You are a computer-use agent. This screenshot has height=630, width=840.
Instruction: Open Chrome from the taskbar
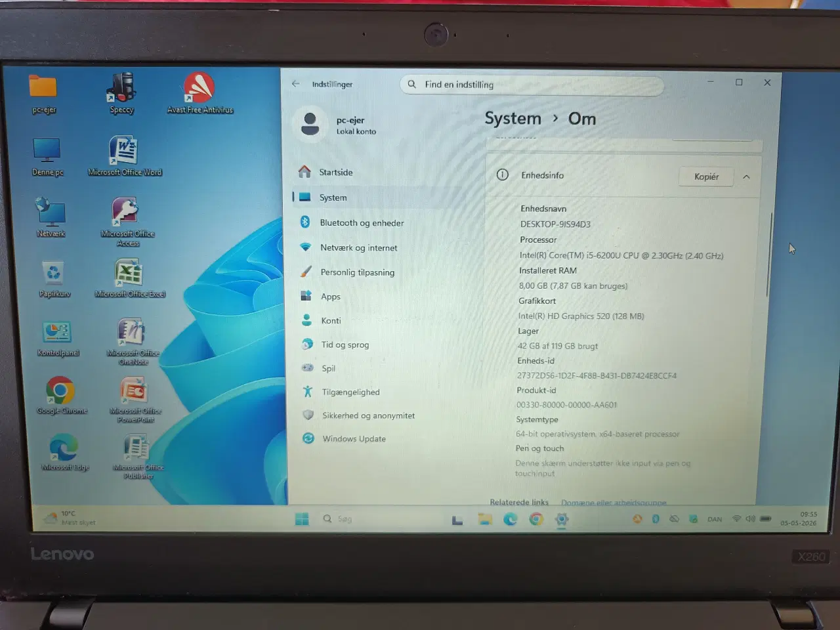point(536,519)
